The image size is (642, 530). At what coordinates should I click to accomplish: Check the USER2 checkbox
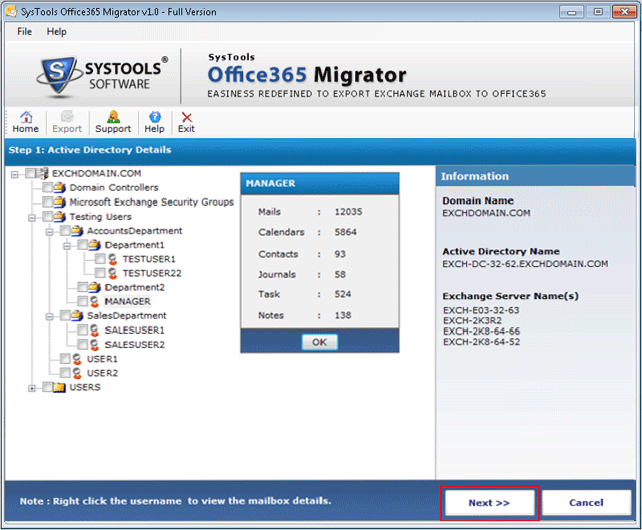coord(65,373)
